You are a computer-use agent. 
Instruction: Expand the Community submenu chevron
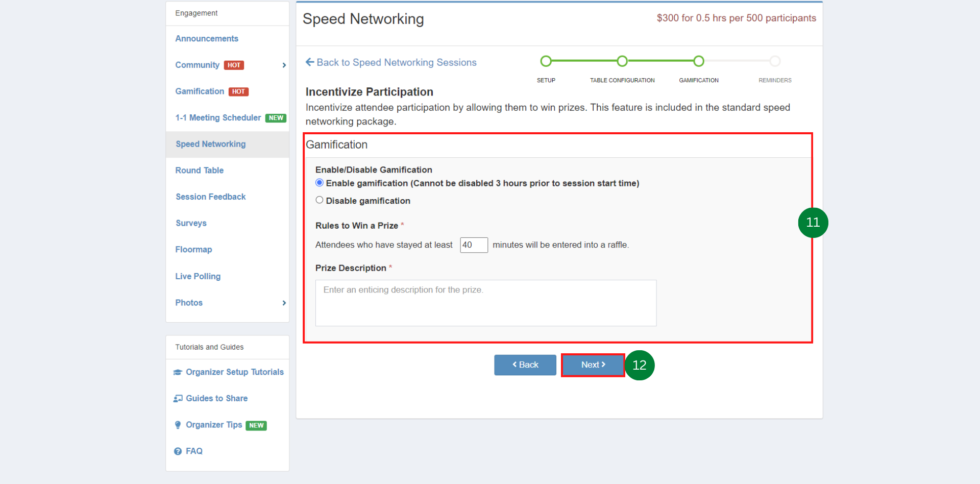[284, 65]
